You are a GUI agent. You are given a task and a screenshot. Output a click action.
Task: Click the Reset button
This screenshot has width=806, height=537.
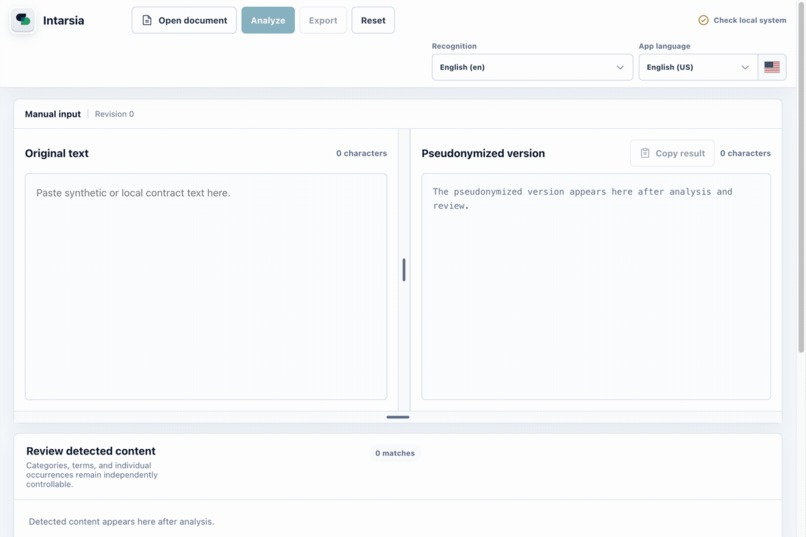tap(373, 20)
